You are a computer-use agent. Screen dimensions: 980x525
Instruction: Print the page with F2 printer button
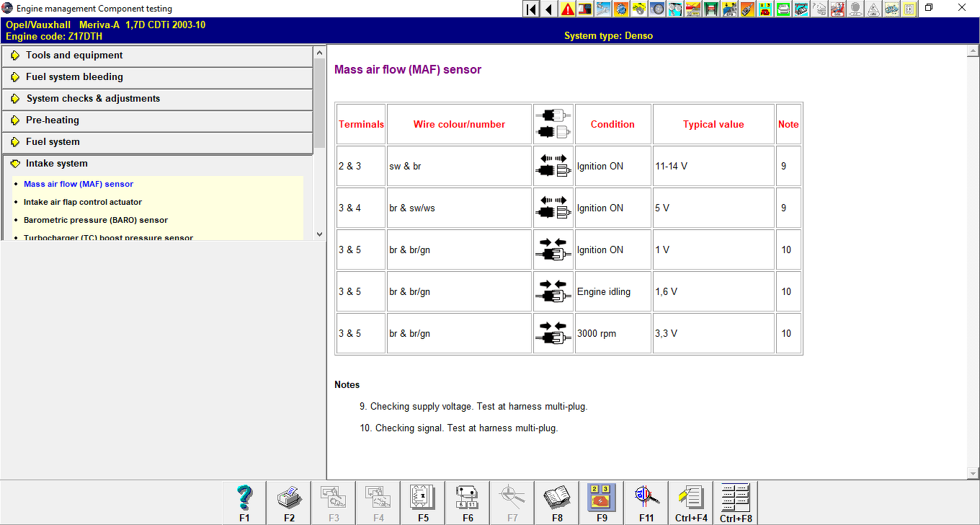[x=289, y=503]
